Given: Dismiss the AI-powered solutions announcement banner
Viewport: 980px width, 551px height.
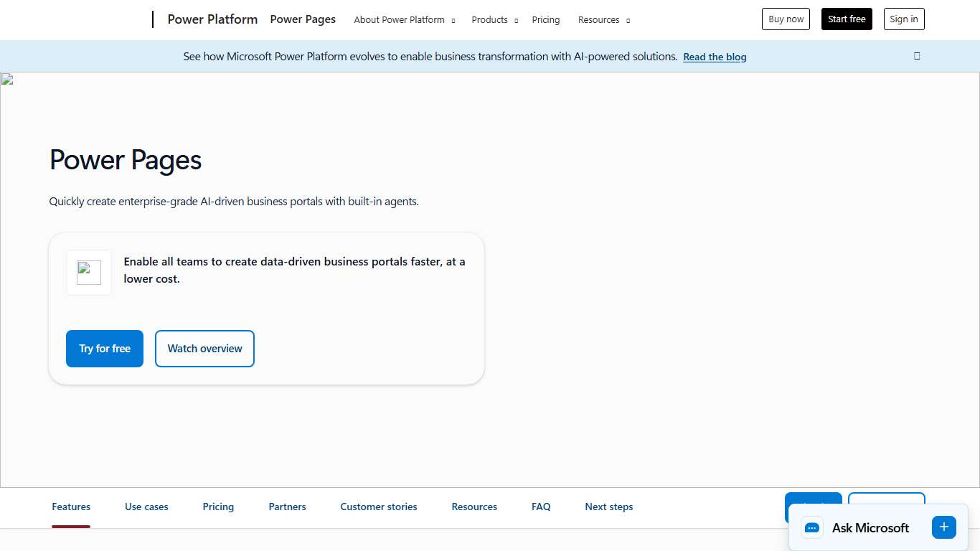Looking at the screenshot, I should point(916,55).
